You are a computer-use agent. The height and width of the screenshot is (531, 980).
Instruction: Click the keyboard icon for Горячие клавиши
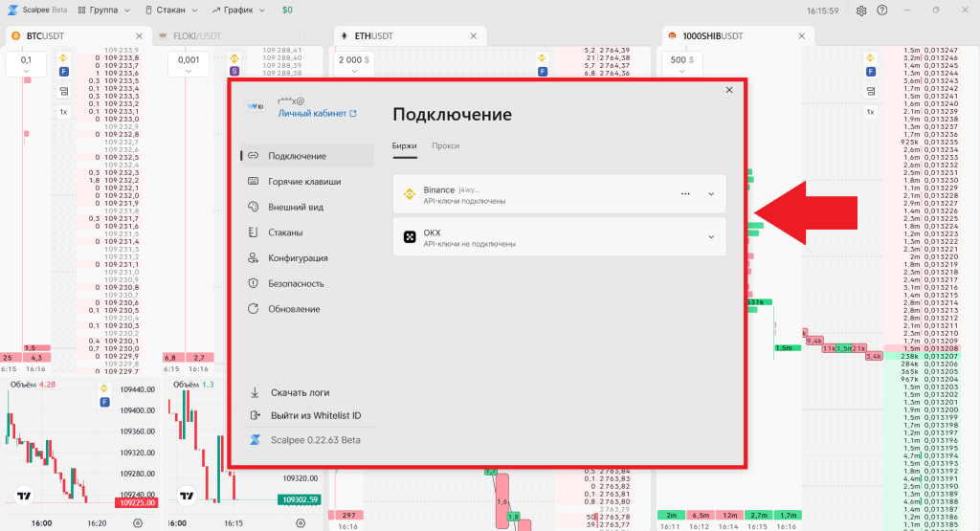point(253,181)
